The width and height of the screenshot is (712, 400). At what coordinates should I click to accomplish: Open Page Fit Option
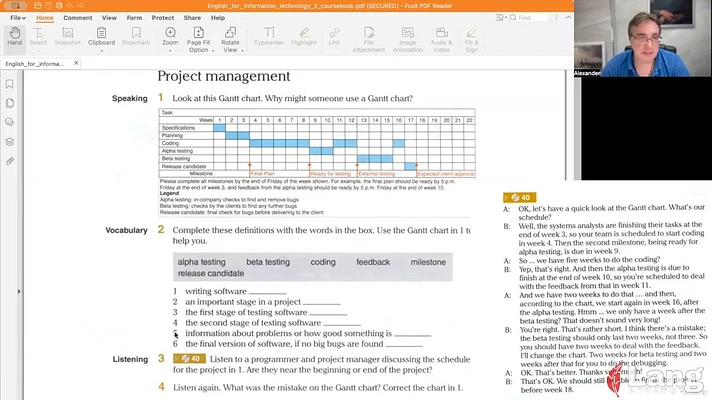pyautogui.click(x=198, y=39)
